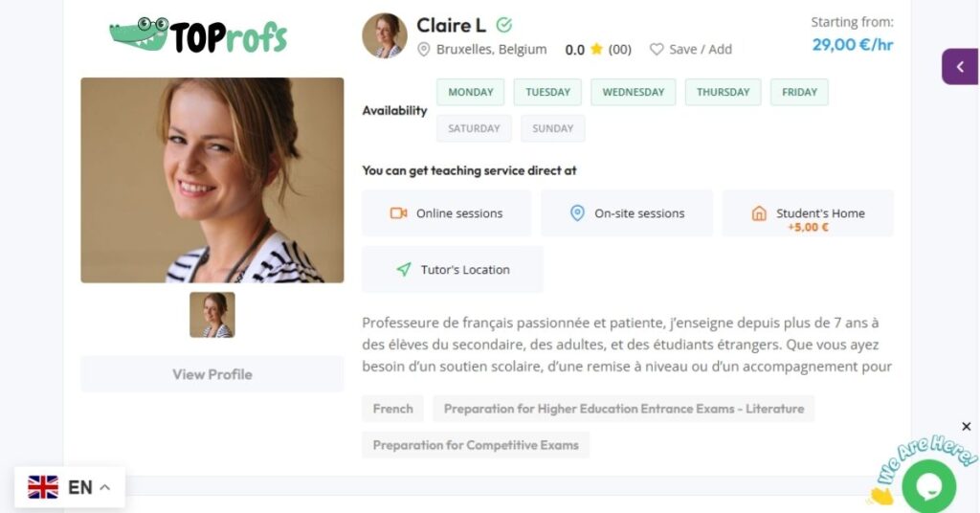980x513 pixels.
Task: Click the View Profile button
Action: click(x=212, y=374)
